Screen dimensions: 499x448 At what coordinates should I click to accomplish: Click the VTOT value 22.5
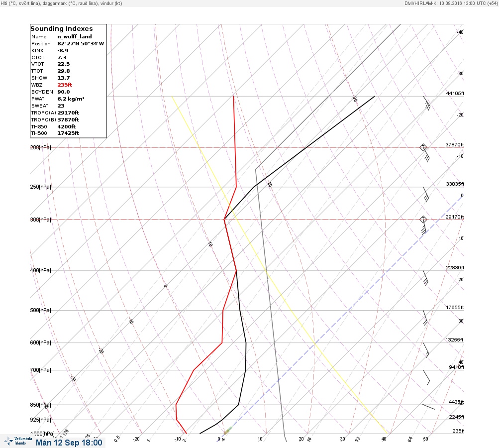[63, 64]
